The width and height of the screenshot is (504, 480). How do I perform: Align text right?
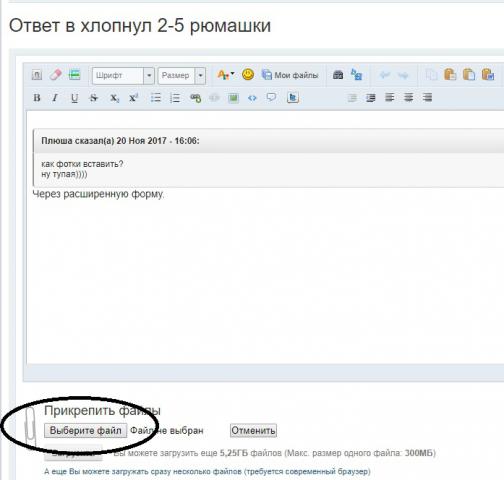(427, 97)
